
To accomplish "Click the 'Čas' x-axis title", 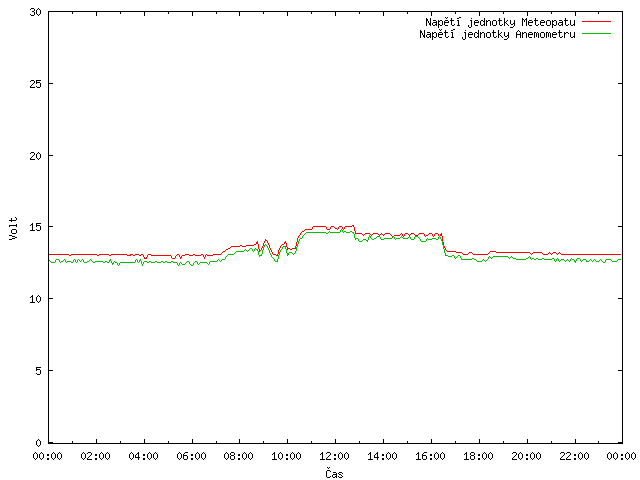I will pyautogui.click(x=334, y=473).
